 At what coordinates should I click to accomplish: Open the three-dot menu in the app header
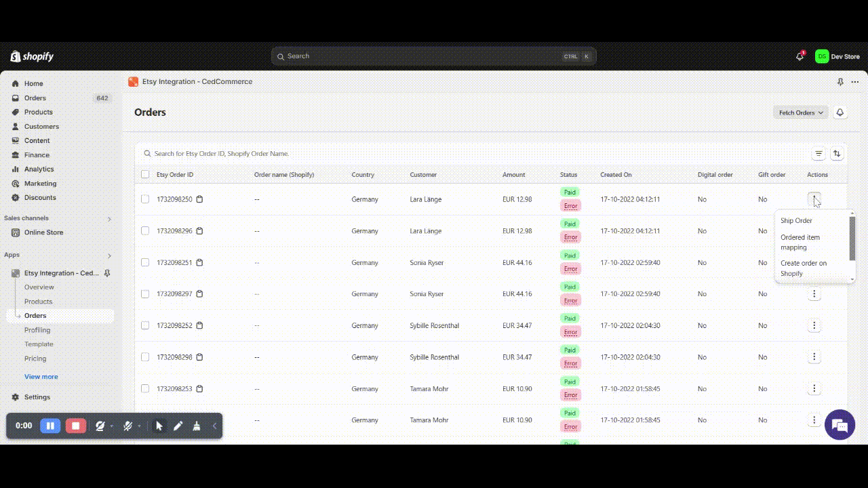tap(855, 82)
